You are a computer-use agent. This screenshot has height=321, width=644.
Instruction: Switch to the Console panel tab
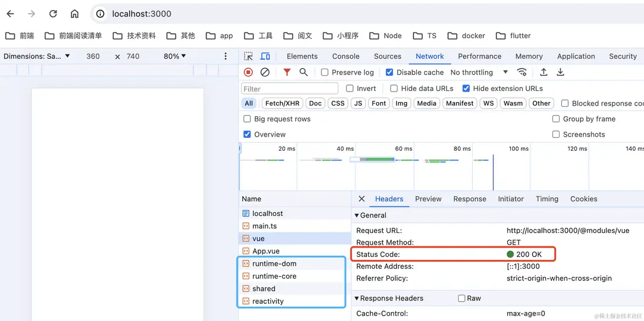(x=346, y=56)
